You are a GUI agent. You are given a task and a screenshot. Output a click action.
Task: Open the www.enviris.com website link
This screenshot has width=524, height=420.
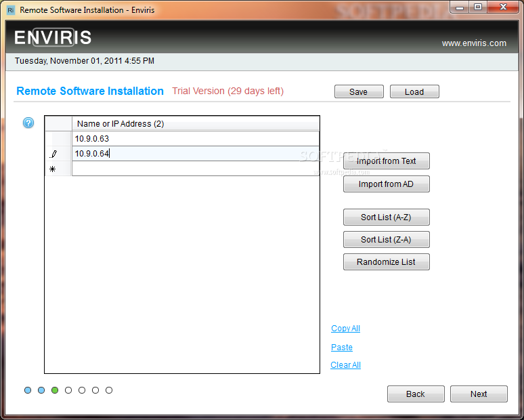tap(474, 43)
